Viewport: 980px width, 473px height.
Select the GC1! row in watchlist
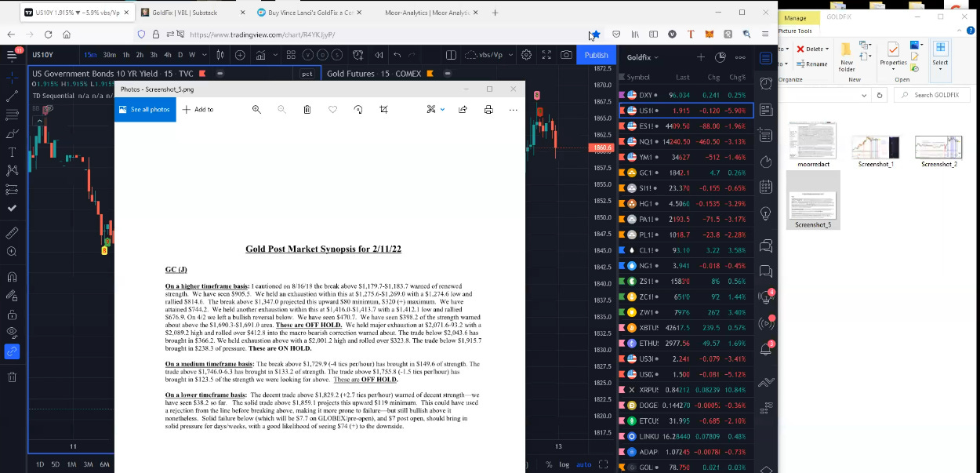686,173
